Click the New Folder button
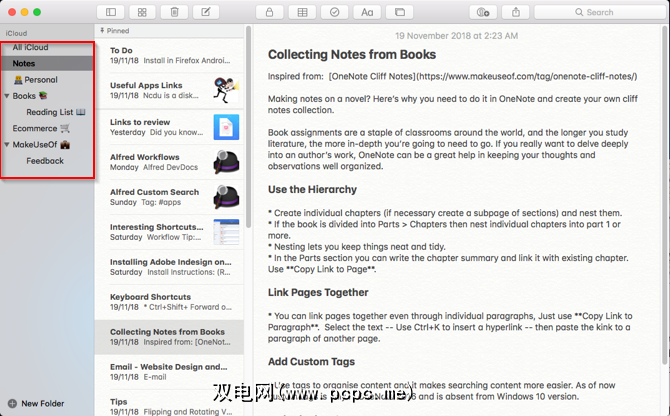 tap(36, 403)
